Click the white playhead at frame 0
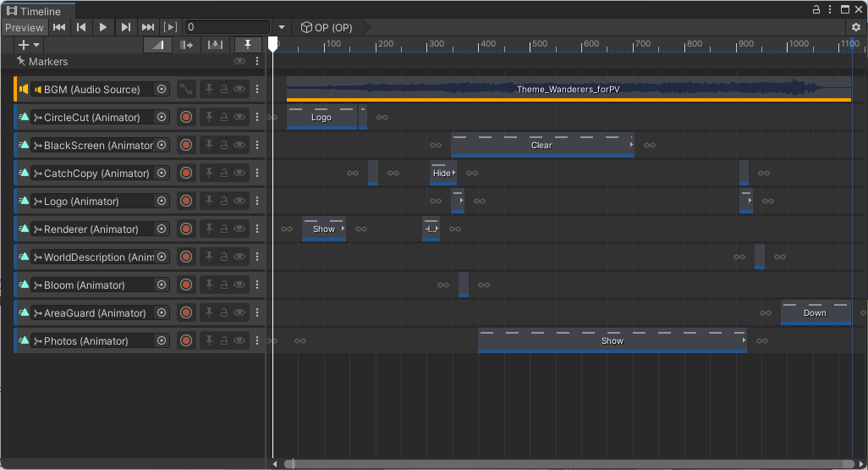The image size is (868, 470). pyautogui.click(x=273, y=44)
